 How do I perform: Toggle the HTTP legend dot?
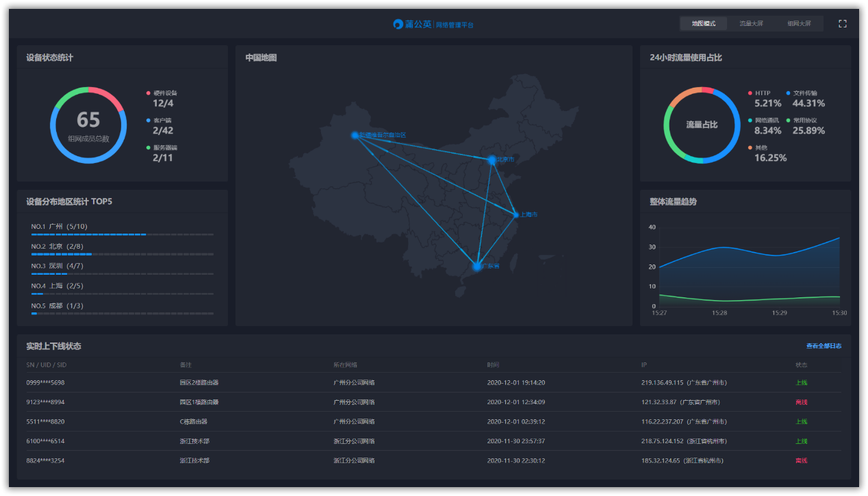click(x=750, y=93)
